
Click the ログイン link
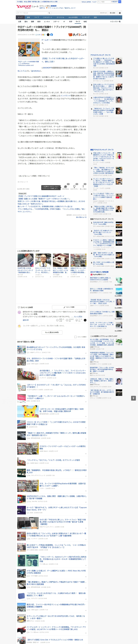[x=42, y=8]
